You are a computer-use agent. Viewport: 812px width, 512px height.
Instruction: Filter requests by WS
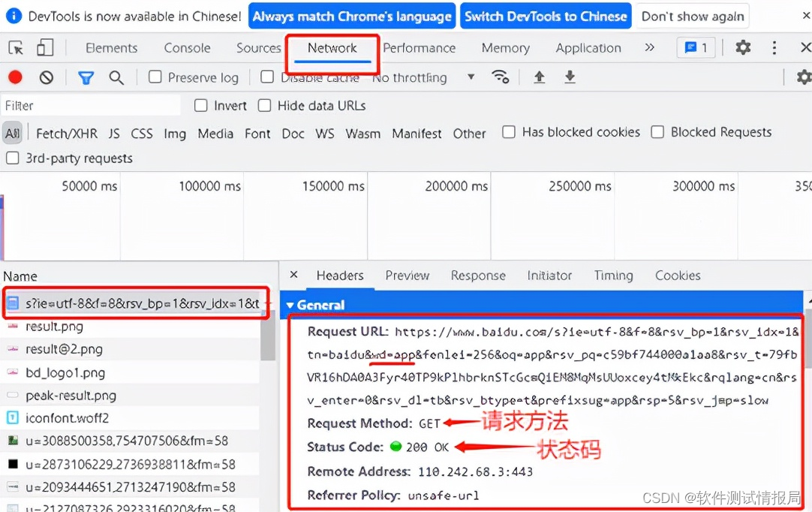(x=325, y=134)
